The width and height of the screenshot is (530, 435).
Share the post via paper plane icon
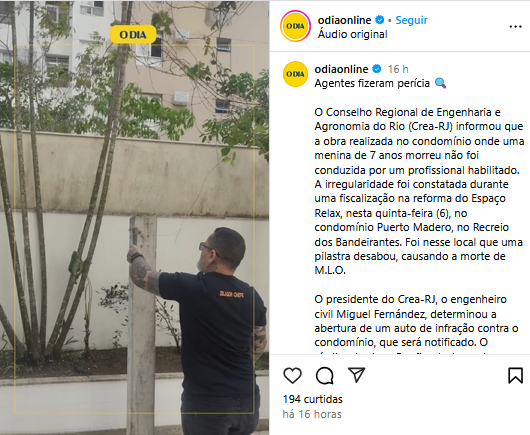click(x=357, y=375)
